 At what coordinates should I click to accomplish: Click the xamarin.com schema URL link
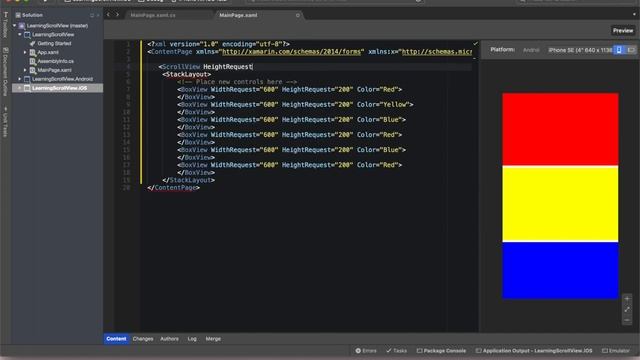click(x=292, y=52)
